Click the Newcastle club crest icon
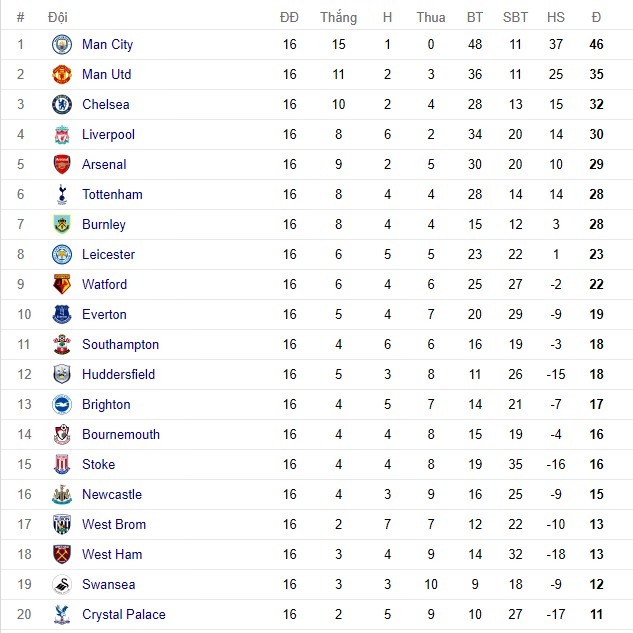 62,495
